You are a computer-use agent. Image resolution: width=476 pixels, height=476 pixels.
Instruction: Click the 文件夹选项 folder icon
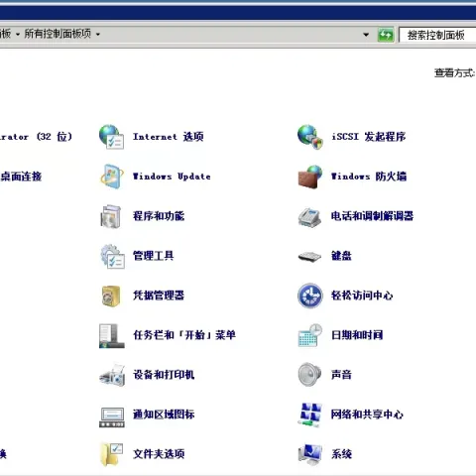(x=112, y=454)
